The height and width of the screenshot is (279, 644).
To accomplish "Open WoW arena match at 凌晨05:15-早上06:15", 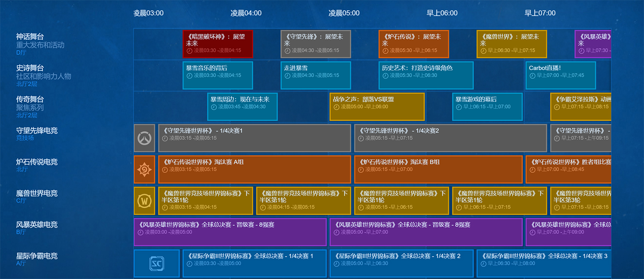I will coord(402,201).
